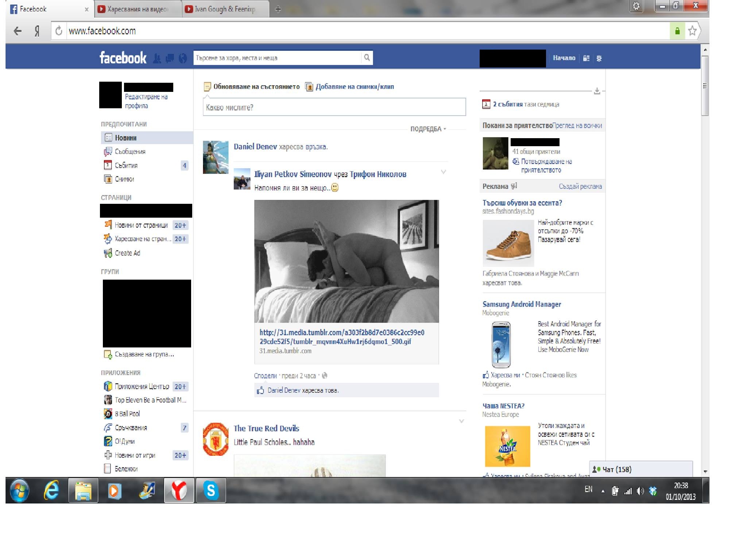Select Добавяне на снимки/клип tab
The width and height of the screenshot is (747, 560).
(x=350, y=87)
